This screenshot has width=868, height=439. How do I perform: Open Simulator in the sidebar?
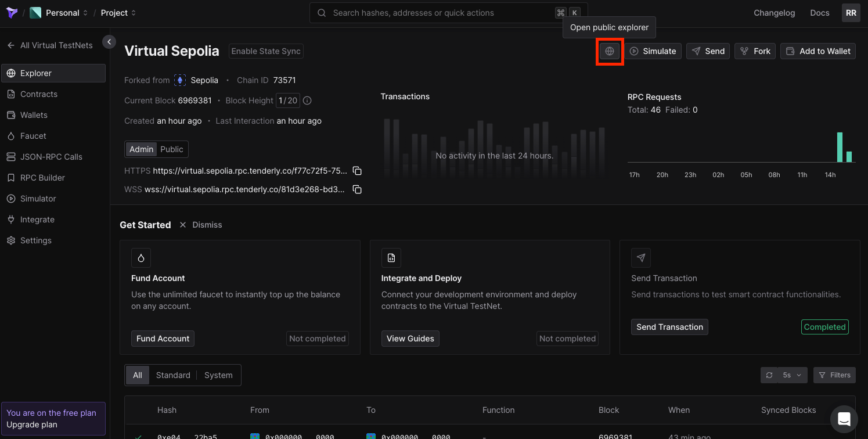pos(53,199)
